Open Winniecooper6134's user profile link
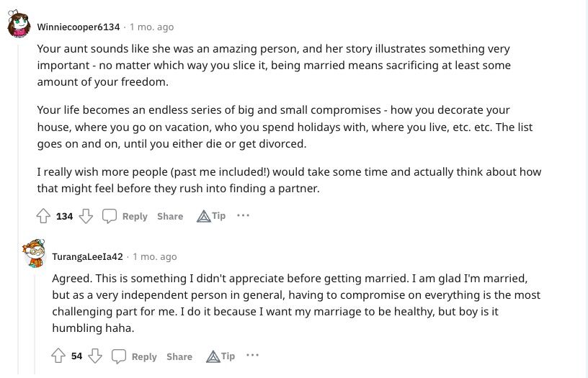Viewport: 588px width, 378px height. [78, 27]
